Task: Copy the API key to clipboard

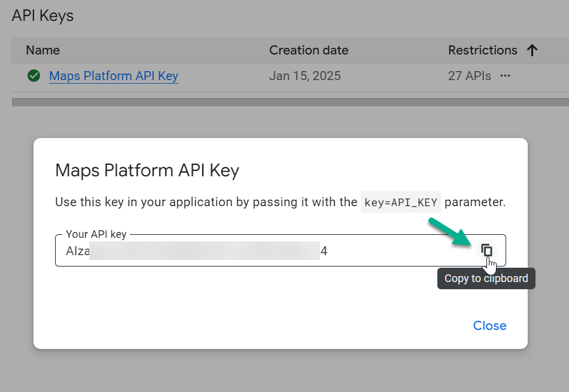Action: (x=486, y=250)
